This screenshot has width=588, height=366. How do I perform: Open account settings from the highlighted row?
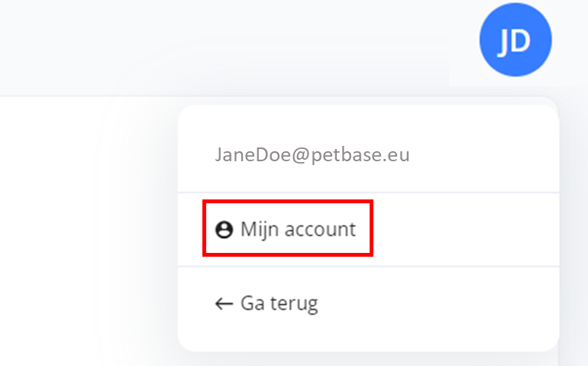coord(369,229)
